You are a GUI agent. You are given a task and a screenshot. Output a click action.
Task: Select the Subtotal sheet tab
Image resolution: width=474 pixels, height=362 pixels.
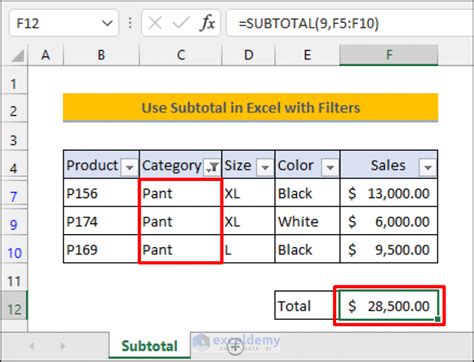(x=149, y=346)
